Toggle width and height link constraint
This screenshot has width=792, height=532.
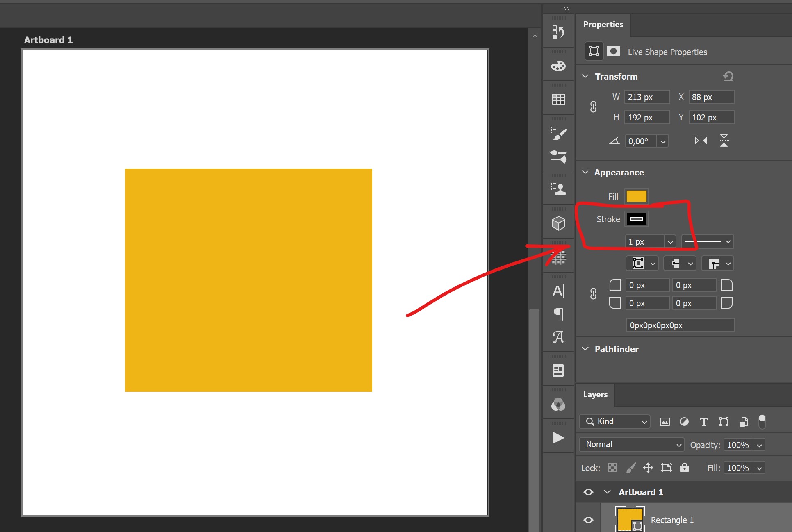point(593,107)
